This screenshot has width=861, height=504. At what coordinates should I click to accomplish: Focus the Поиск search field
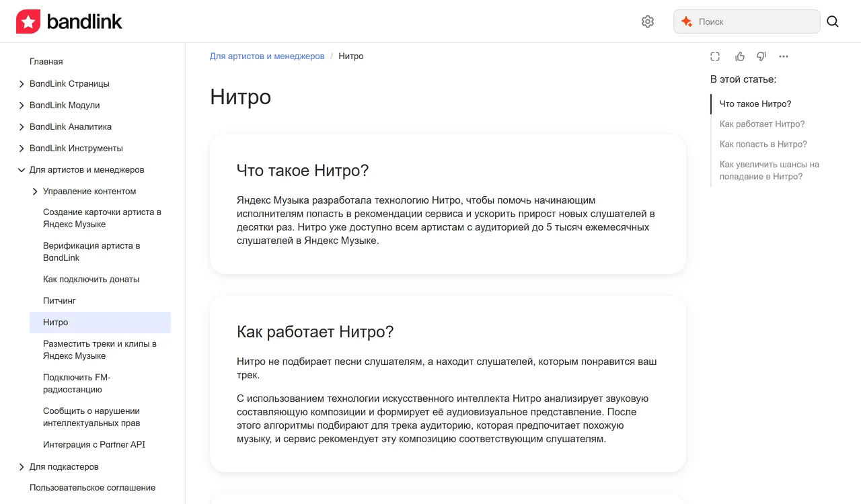(x=747, y=22)
